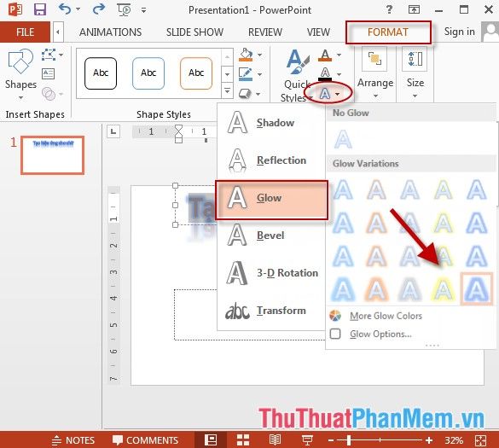499x448 pixels.
Task: Start Slide Show from status bar
Action: [307, 440]
